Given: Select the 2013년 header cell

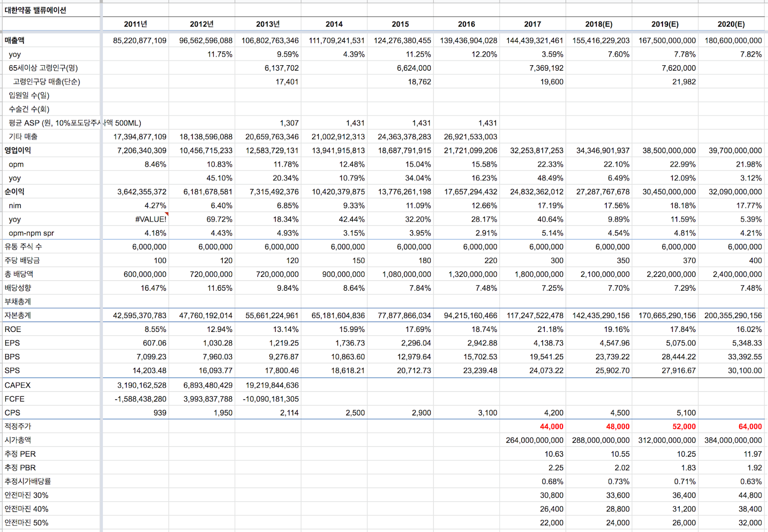Looking at the screenshot, I should click(268, 24).
